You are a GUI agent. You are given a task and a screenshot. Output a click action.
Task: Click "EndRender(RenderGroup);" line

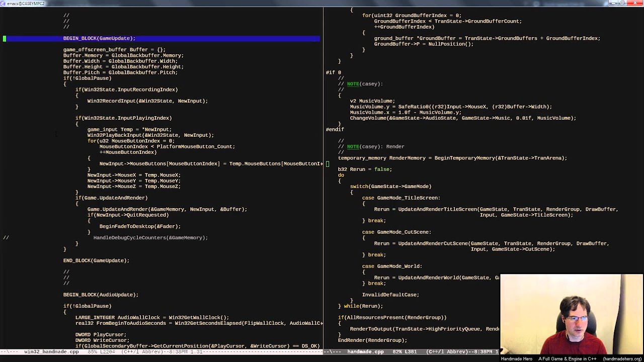(372, 340)
